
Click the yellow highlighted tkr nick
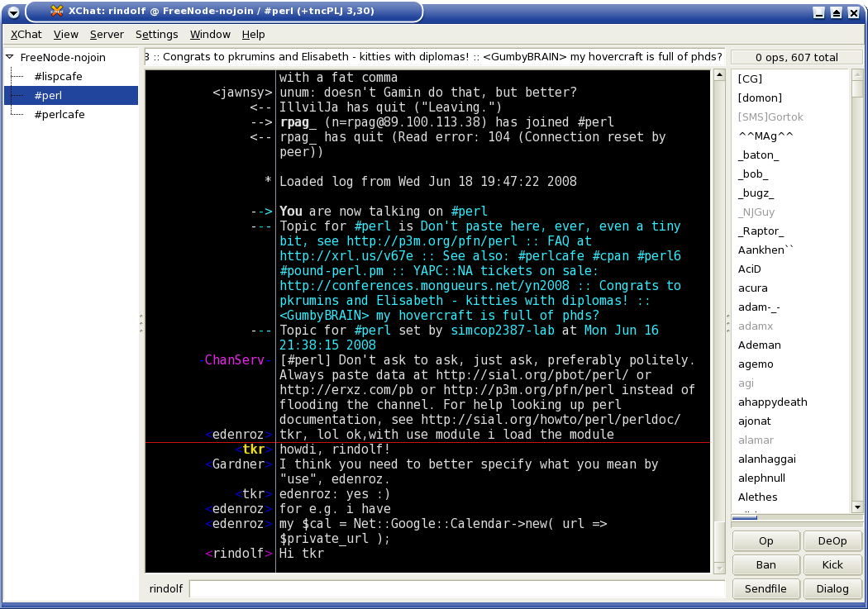254,450
